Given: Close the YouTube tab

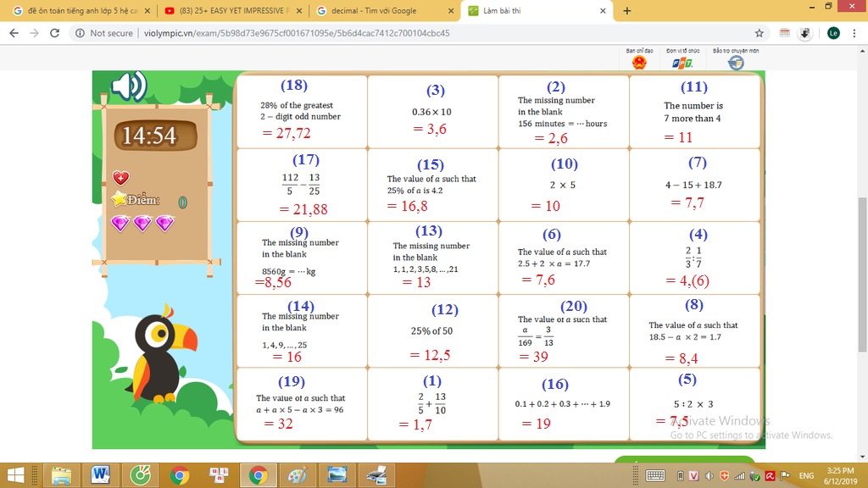Looking at the screenshot, I should click(x=299, y=10).
